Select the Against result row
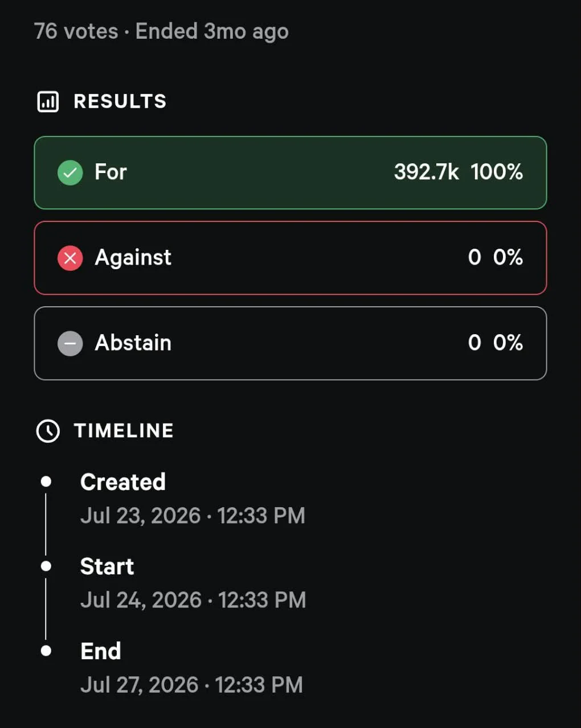 290,258
